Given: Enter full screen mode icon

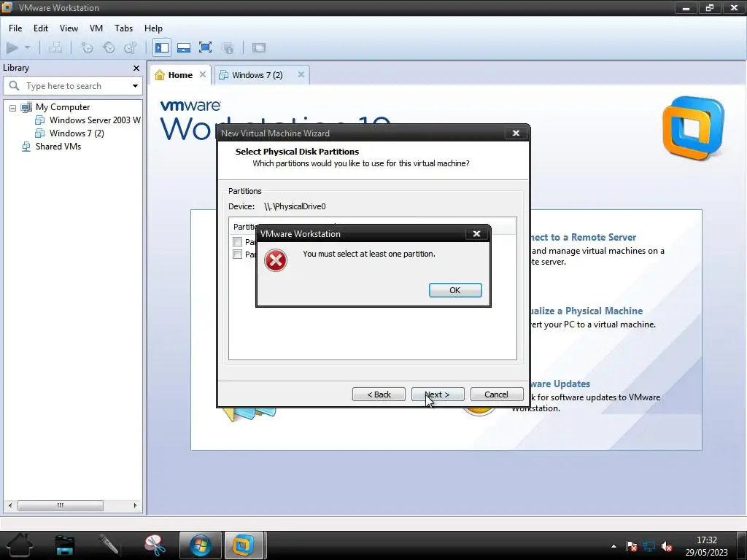Looking at the screenshot, I should (205, 47).
